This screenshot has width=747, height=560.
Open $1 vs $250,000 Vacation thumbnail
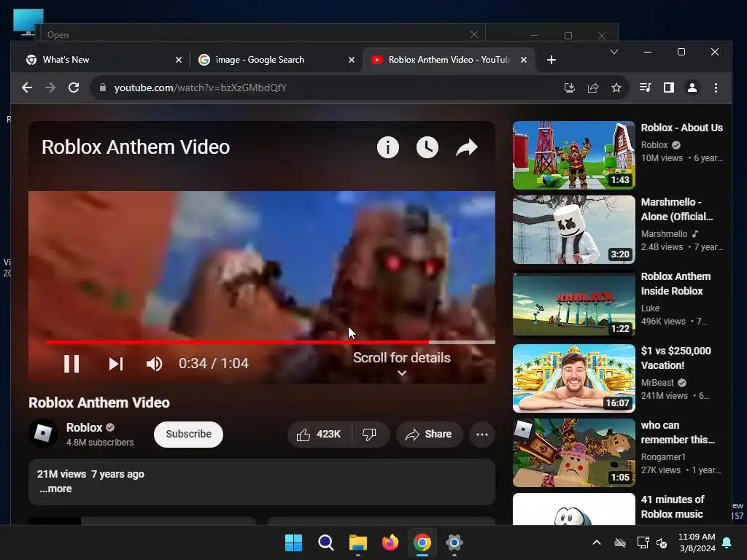click(x=573, y=378)
